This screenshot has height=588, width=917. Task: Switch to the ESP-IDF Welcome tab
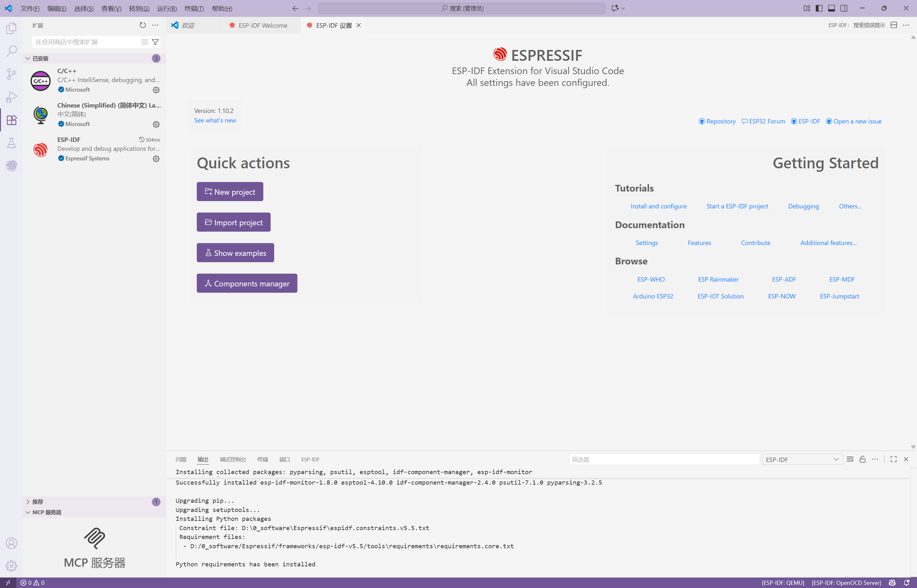[x=262, y=25]
